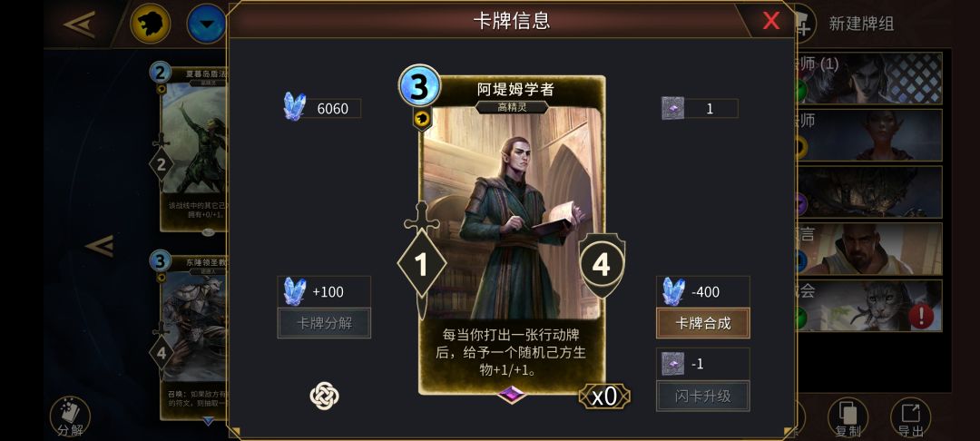The height and width of the screenshot is (441, 980).
Task: Tap the 分解 icon in the bottom-left
Action: [70, 417]
